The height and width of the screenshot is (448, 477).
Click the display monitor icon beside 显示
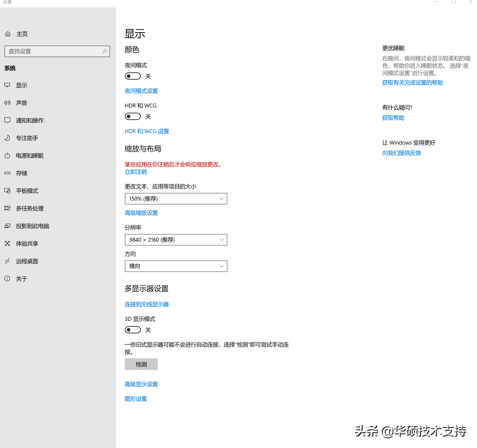pos(7,85)
